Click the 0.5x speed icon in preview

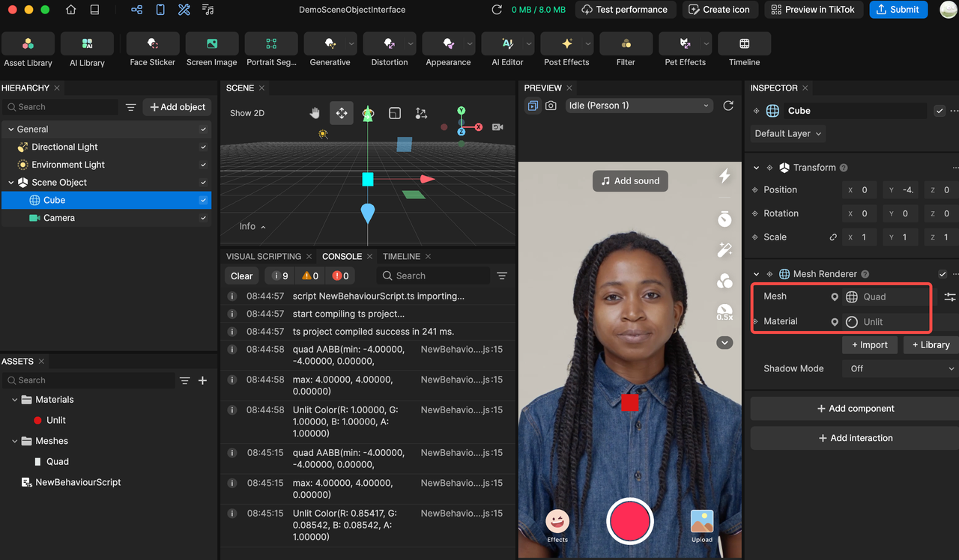pyautogui.click(x=724, y=312)
